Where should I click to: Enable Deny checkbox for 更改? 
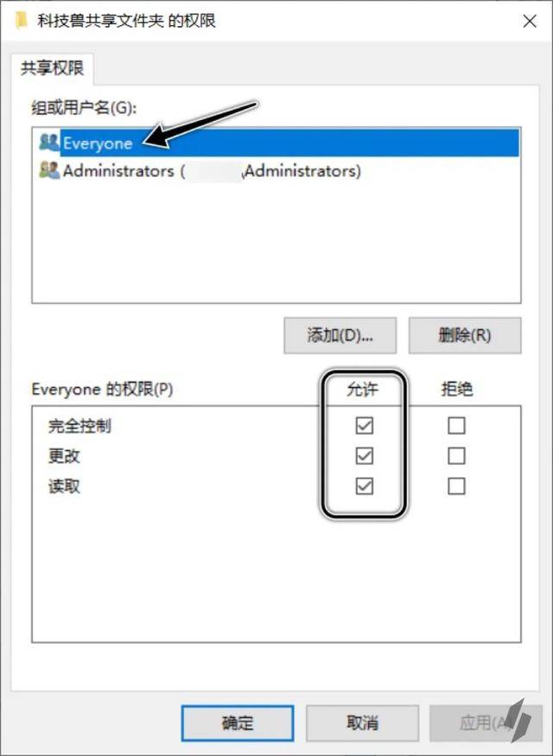point(456,455)
